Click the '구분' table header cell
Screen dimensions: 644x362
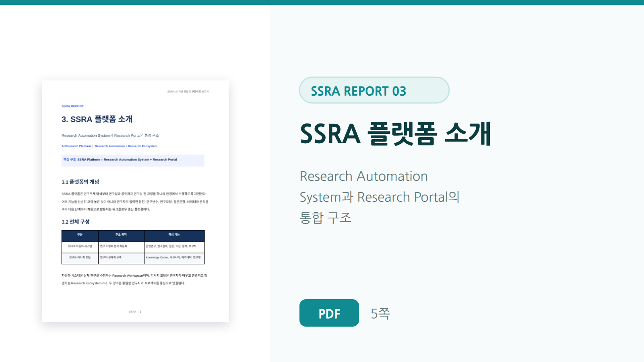[x=80, y=236]
